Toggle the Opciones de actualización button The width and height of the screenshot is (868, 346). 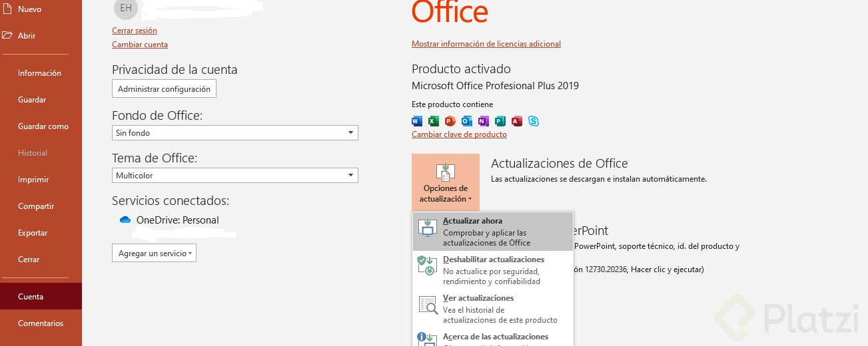[x=445, y=182]
